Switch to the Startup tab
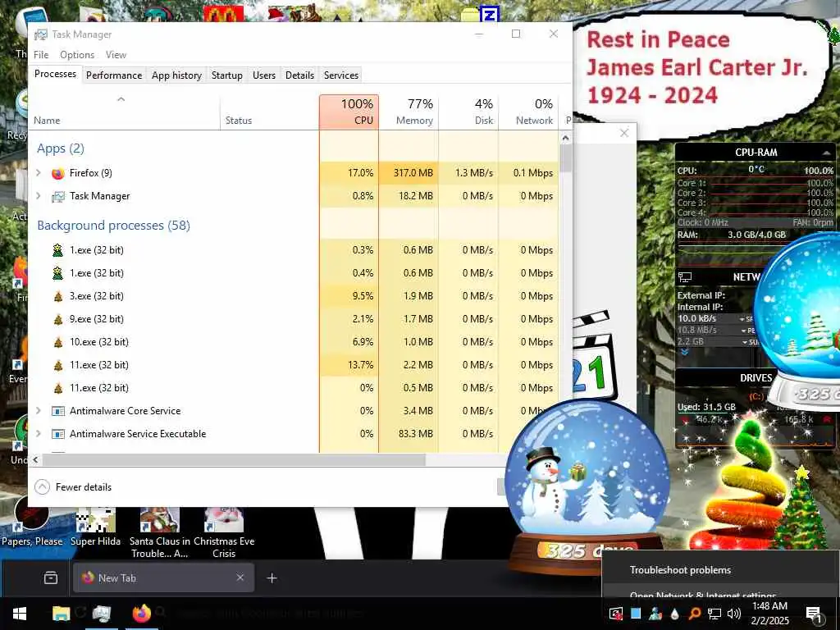840x630 pixels. tap(227, 75)
